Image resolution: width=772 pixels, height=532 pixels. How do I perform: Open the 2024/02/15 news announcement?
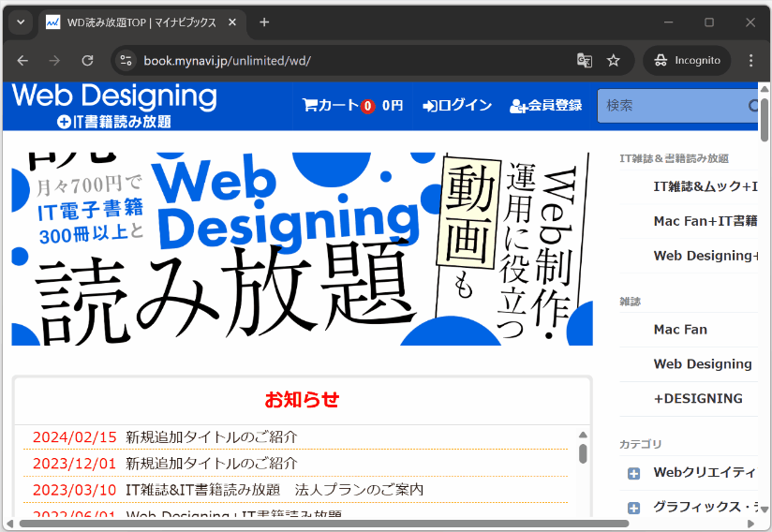coord(211,436)
